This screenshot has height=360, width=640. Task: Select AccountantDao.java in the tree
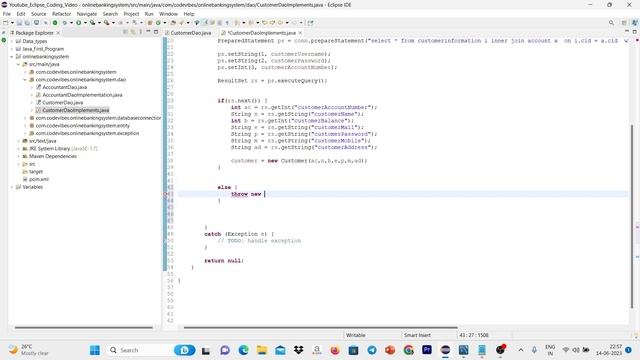click(x=64, y=87)
